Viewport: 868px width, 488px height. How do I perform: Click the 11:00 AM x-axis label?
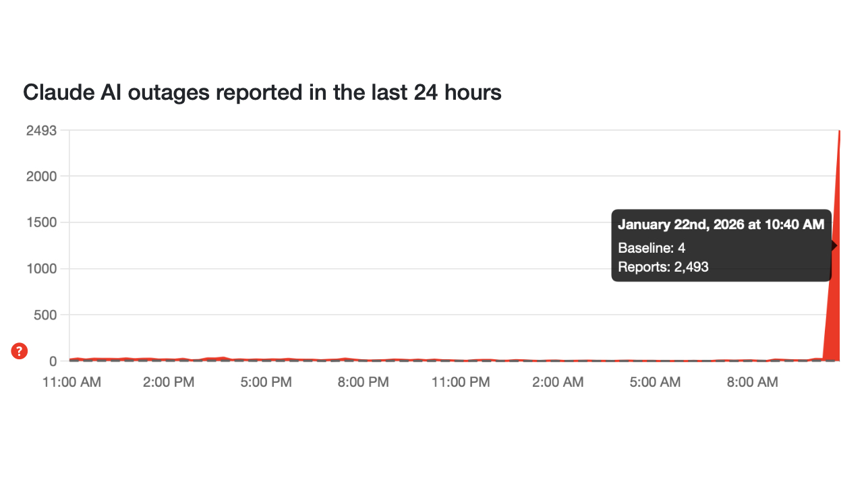click(71, 382)
